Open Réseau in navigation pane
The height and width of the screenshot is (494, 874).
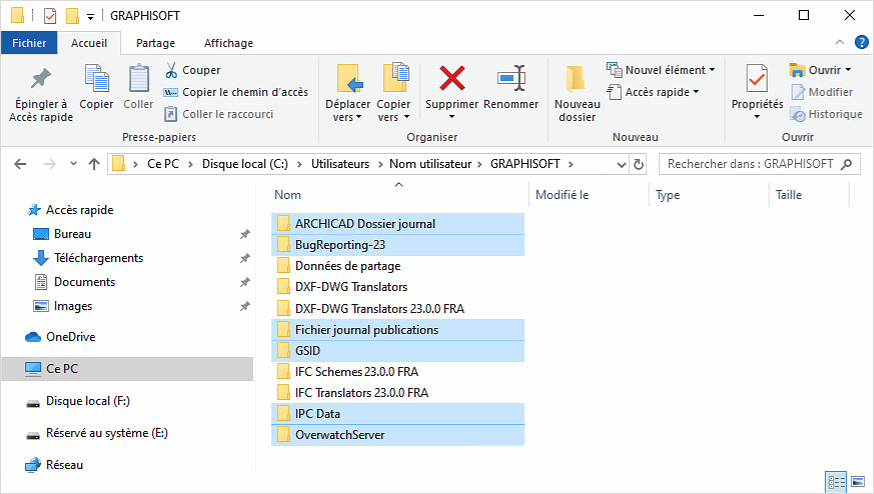click(55, 464)
